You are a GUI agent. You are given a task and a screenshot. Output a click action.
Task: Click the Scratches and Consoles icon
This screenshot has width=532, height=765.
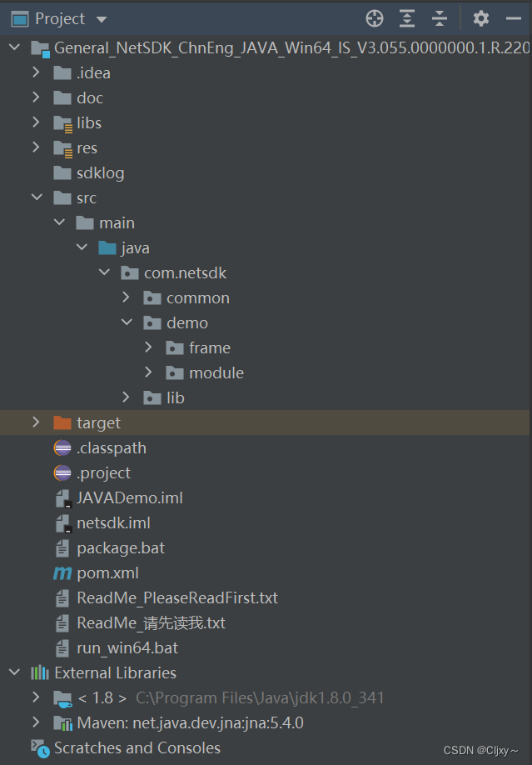tap(39, 747)
